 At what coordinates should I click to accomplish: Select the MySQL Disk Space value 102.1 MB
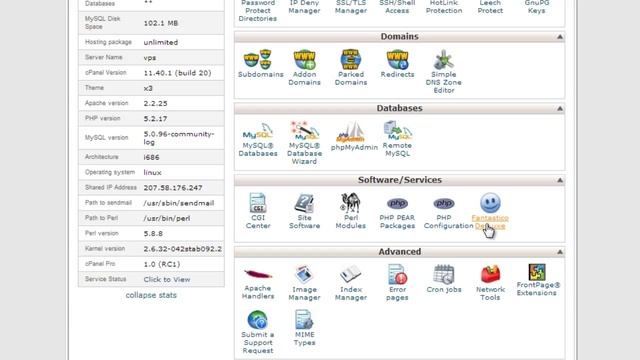pos(160,23)
